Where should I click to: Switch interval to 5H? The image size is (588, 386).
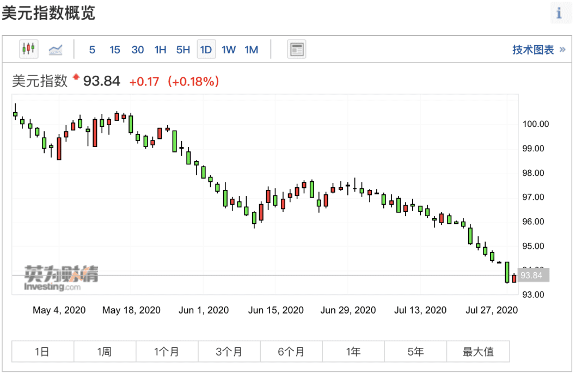[x=183, y=50]
